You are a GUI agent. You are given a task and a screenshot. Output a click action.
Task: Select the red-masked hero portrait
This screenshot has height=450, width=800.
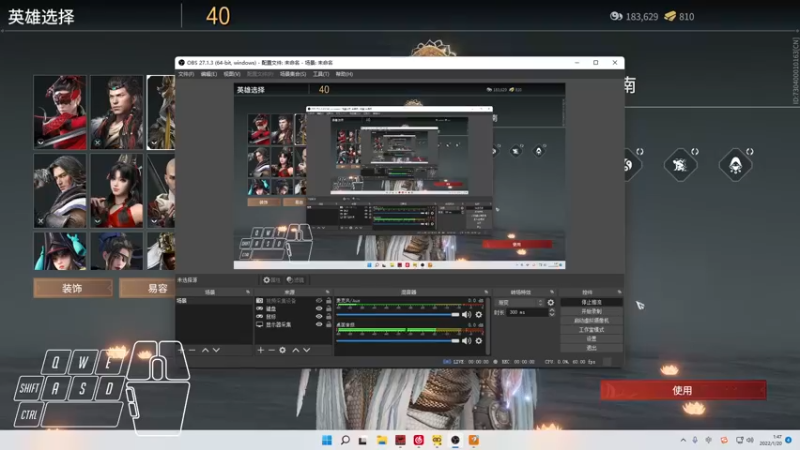(x=60, y=112)
